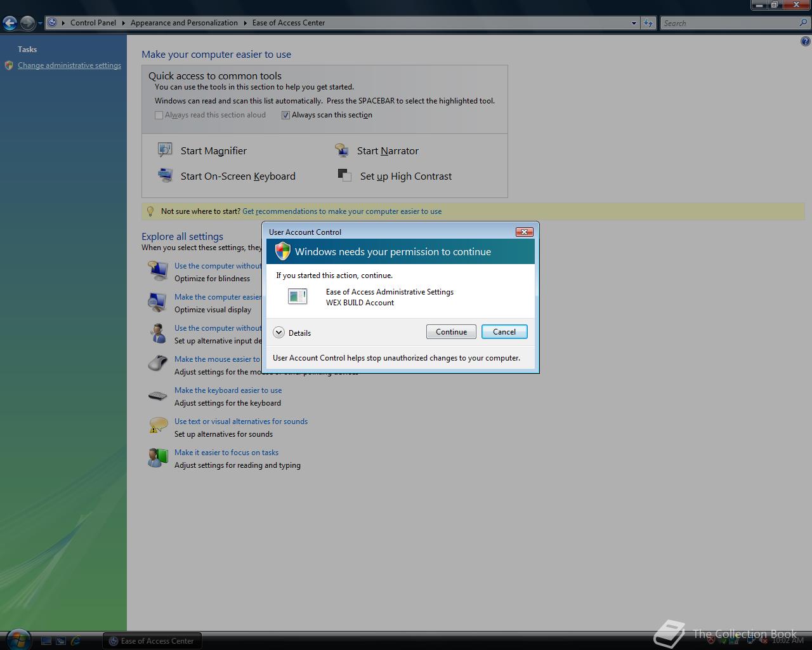Uncheck Always scan this section checkbox
The image size is (812, 650).
tap(285, 115)
